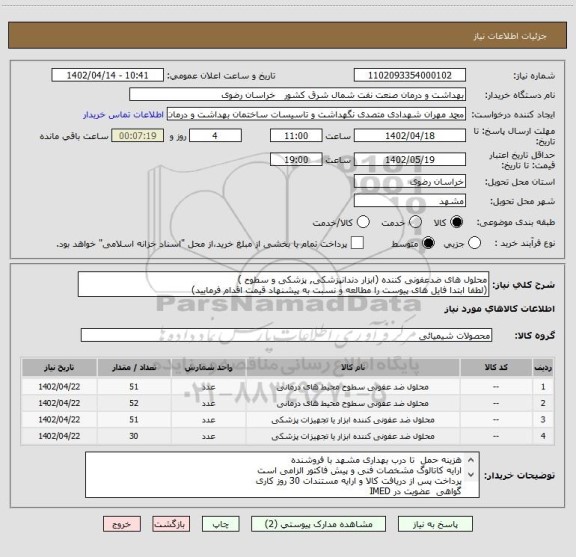Click the remaining days field showing 4
Image resolution: width=576 pixels, height=557 pixels.
[215, 135]
